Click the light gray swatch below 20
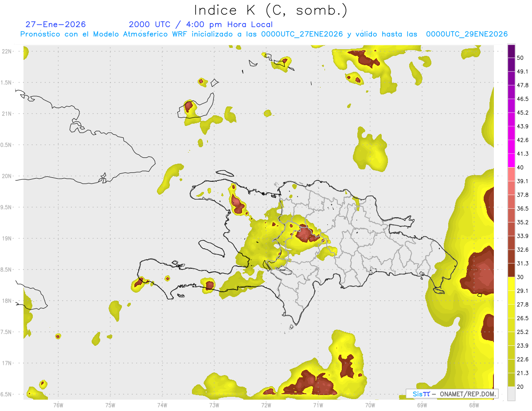This screenshot has width=532, height=411. [511, 393]
